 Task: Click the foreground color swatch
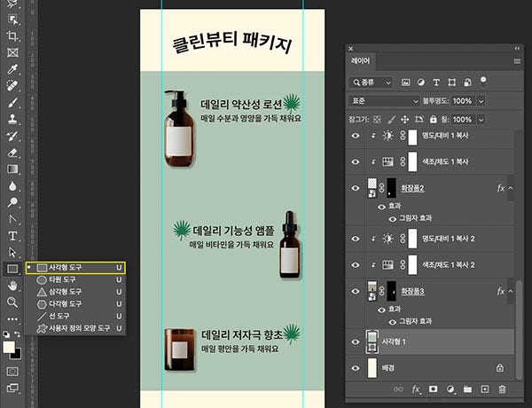[x=9, y=347]
